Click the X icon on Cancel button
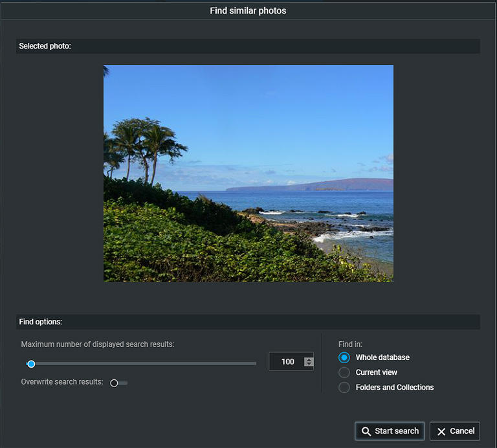The width and height of the screenshot is (497, 448). 441,432
